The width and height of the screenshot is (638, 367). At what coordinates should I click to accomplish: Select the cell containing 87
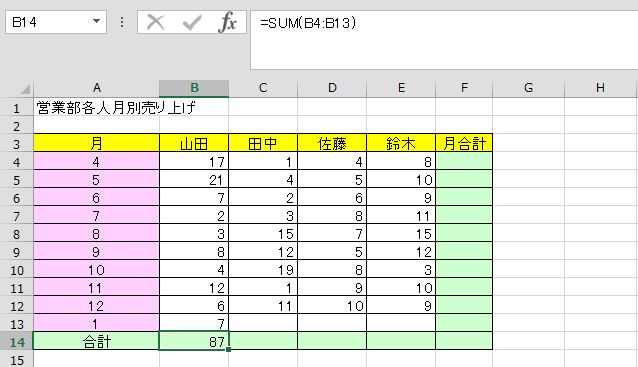[194, 341]
